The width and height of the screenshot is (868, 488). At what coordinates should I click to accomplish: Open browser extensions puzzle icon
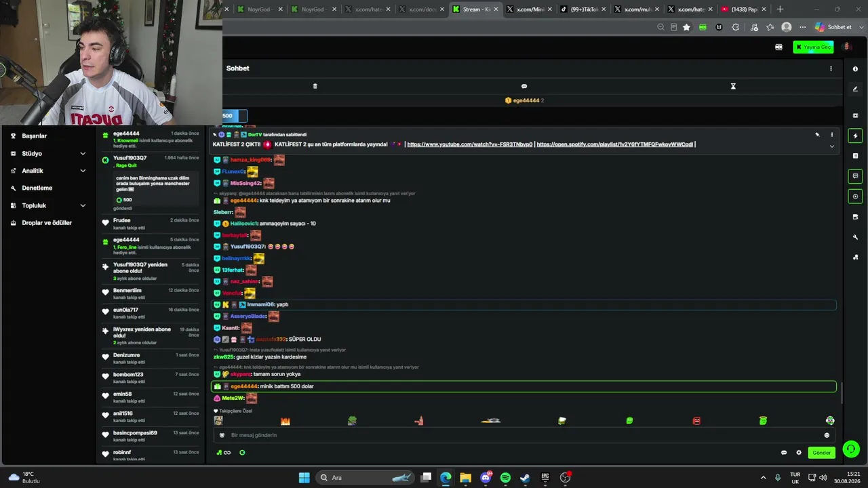pyautogui.click(x=736, y=27)
